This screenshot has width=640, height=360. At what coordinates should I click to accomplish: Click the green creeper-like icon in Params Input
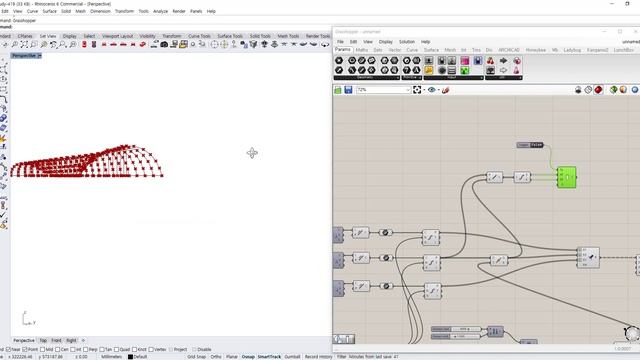point(464,71)
